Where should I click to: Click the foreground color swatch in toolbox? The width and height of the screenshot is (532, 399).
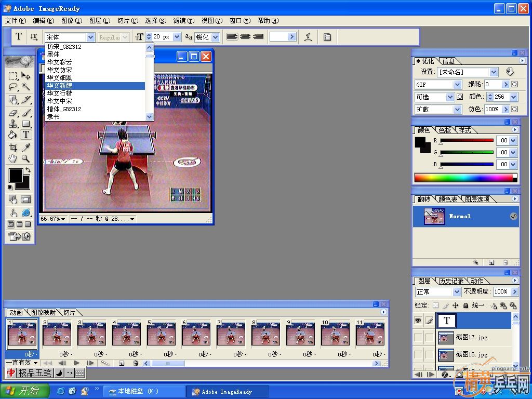point(16,176)
